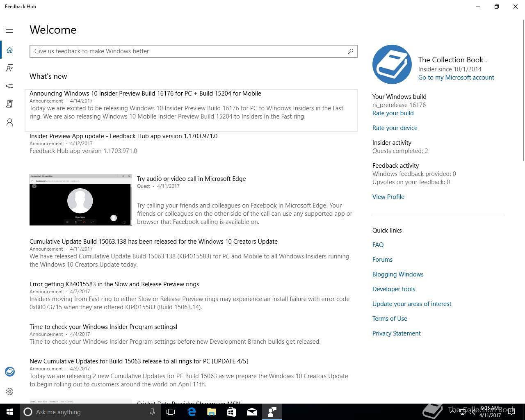Open 'Error getting KB4015583' announcement
Viewport: 525px width, 420px height.
(x=114, y=284)
